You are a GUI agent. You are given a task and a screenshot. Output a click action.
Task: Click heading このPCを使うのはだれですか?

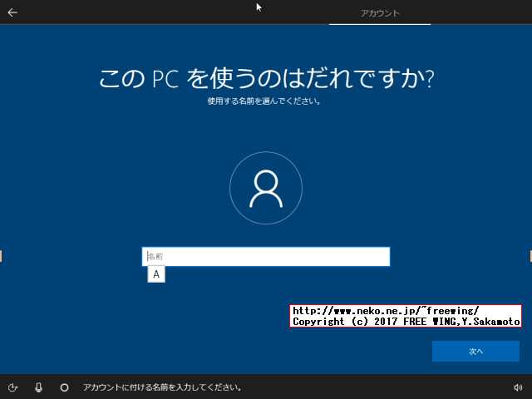[x=266, y=78]
